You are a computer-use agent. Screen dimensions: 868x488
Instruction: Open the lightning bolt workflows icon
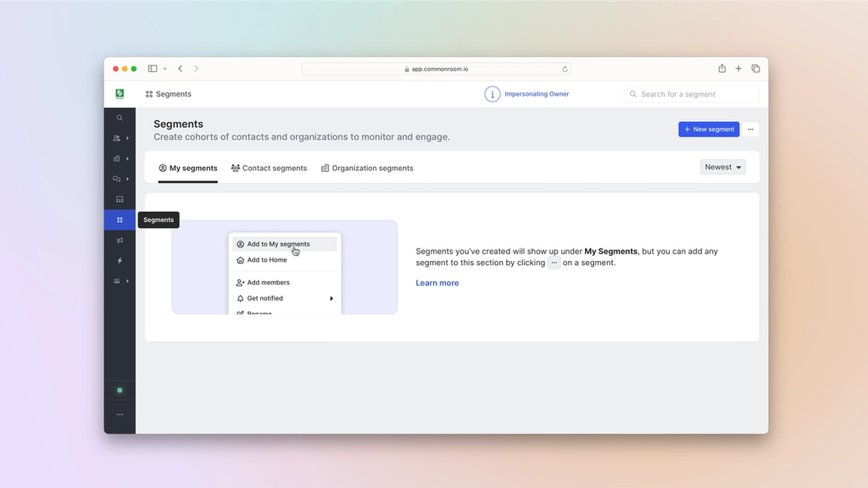click(x=120, y=261)
